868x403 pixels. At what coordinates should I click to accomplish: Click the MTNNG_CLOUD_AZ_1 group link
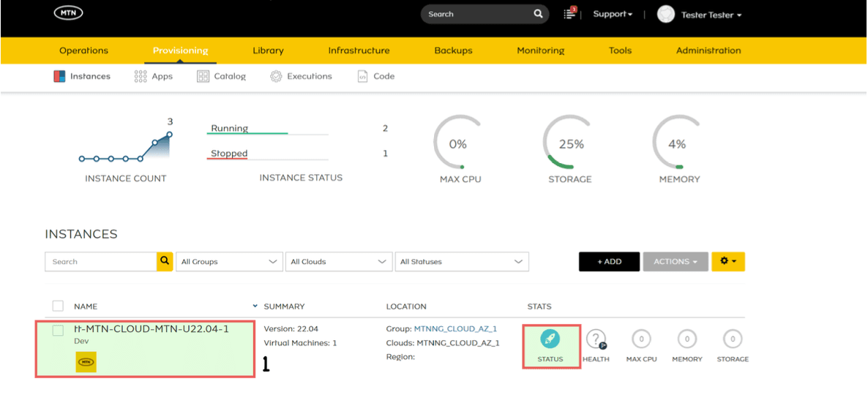(455, 329)
